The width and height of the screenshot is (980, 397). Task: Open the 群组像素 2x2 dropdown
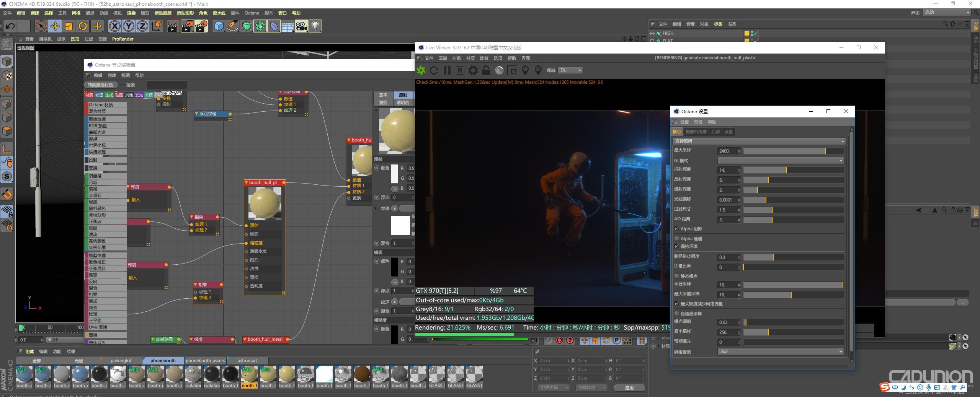[x=781, y=351]
